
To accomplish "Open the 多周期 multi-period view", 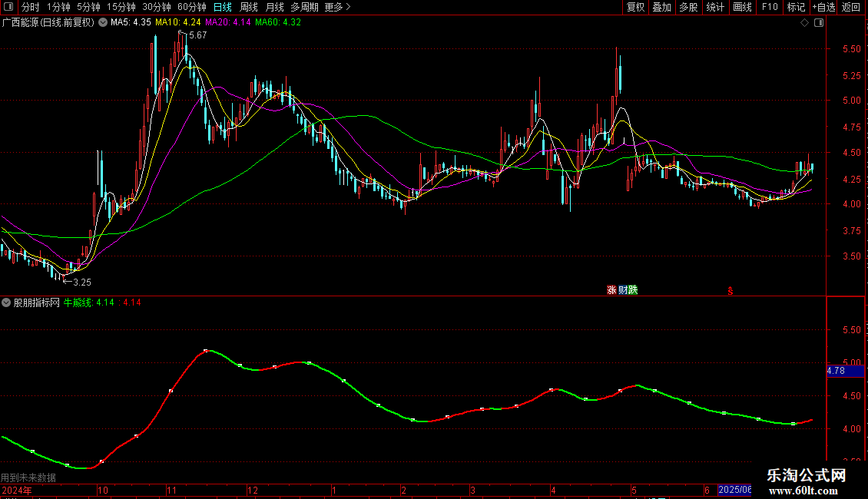I will click(x=304, y=7).
